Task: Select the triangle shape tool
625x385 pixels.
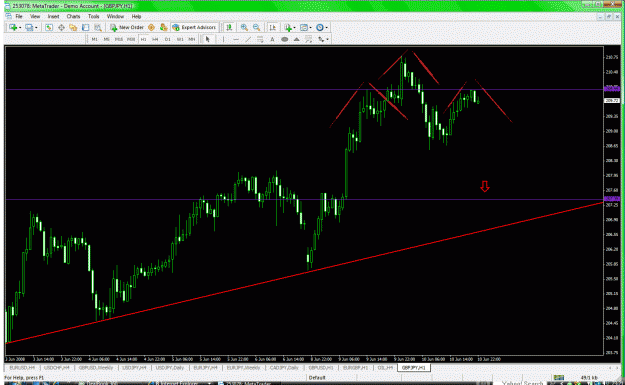Action: [297, 39]
